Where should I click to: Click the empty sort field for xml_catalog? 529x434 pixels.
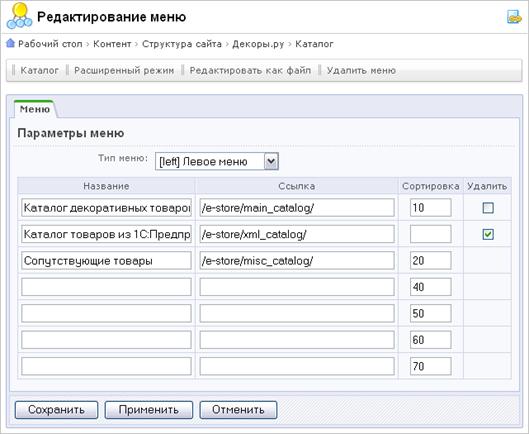pyautogui.click(x=430, y=234)
